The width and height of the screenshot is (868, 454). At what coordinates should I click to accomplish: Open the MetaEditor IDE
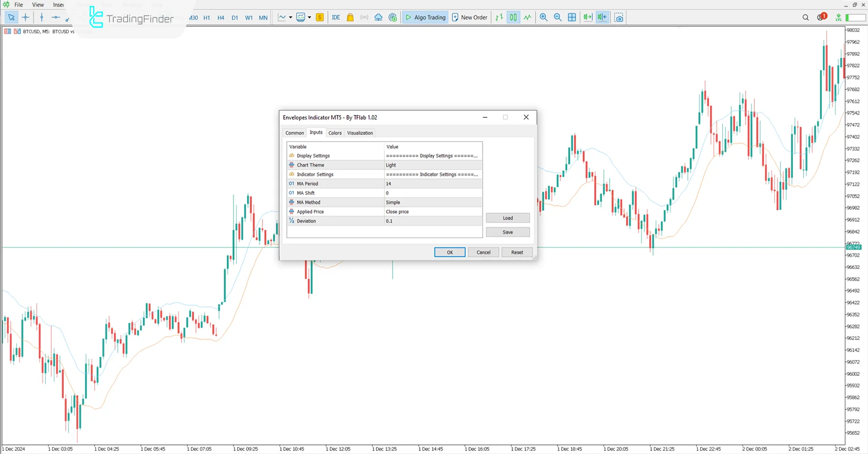coord(336,18)
